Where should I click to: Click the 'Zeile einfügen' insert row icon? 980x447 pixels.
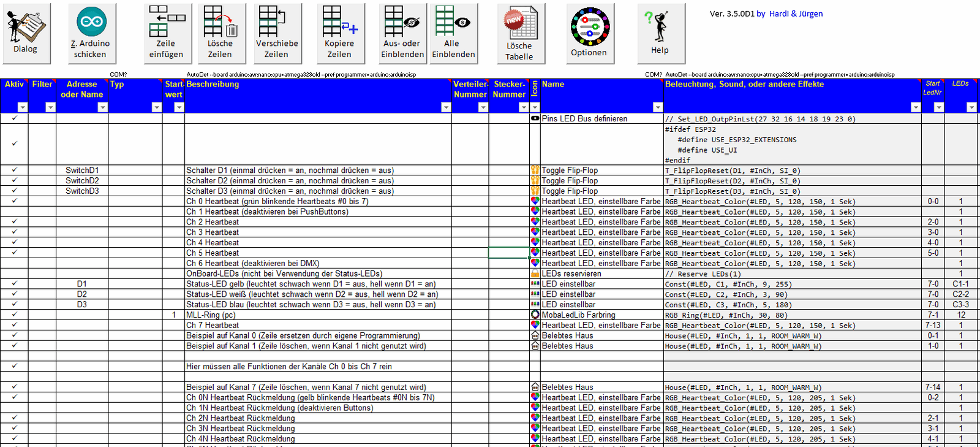point(167,33)
